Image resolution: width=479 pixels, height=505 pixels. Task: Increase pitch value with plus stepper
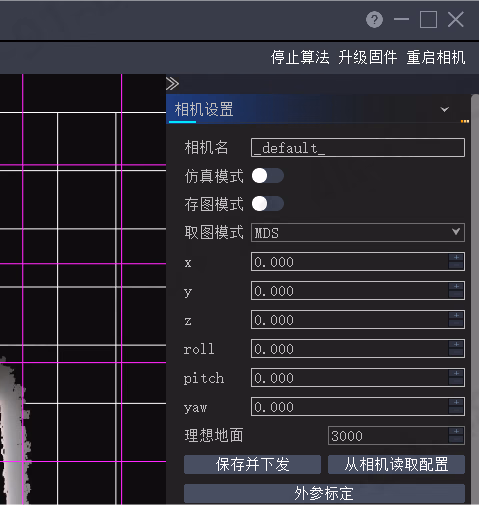coord(456,373)
